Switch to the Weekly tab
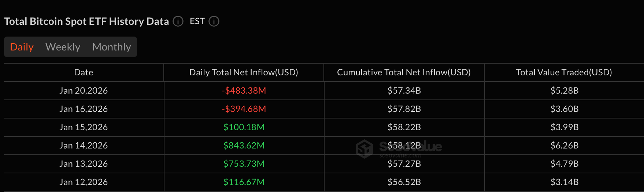 pyautogui.click(x=63, y=47)
